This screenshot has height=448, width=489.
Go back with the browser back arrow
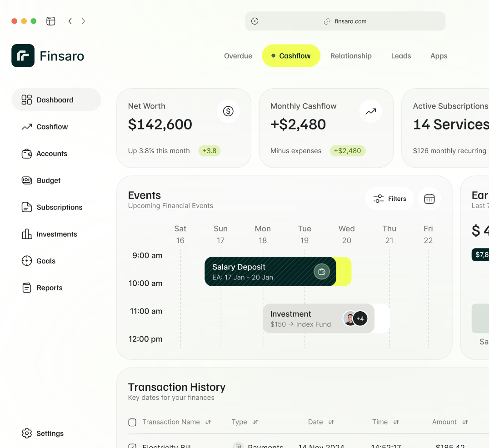[70, 21]
